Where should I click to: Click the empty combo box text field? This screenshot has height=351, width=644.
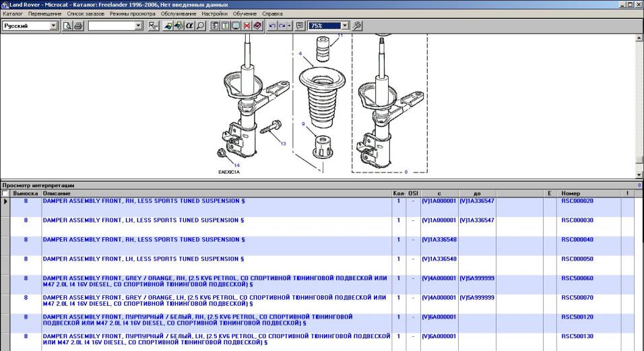(x=112, y=26)
